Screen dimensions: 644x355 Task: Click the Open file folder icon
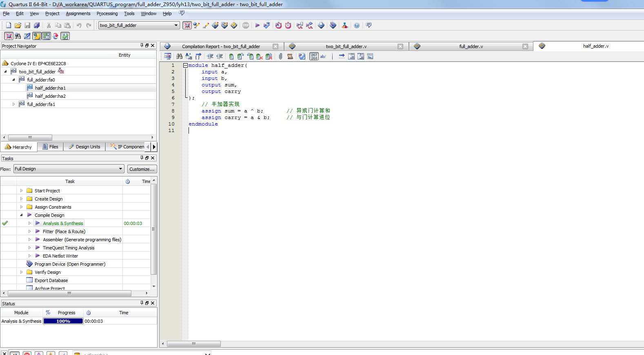point(18,25)
